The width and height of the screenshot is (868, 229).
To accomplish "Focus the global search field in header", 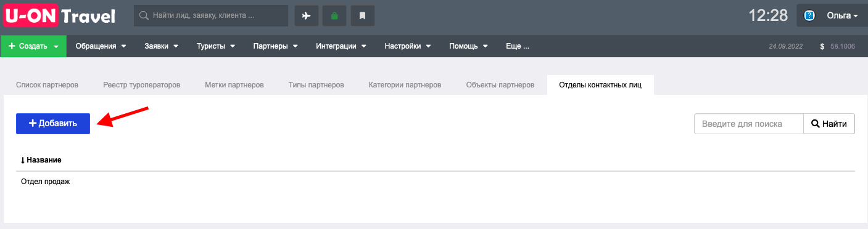I will click(x=211, y=15).
